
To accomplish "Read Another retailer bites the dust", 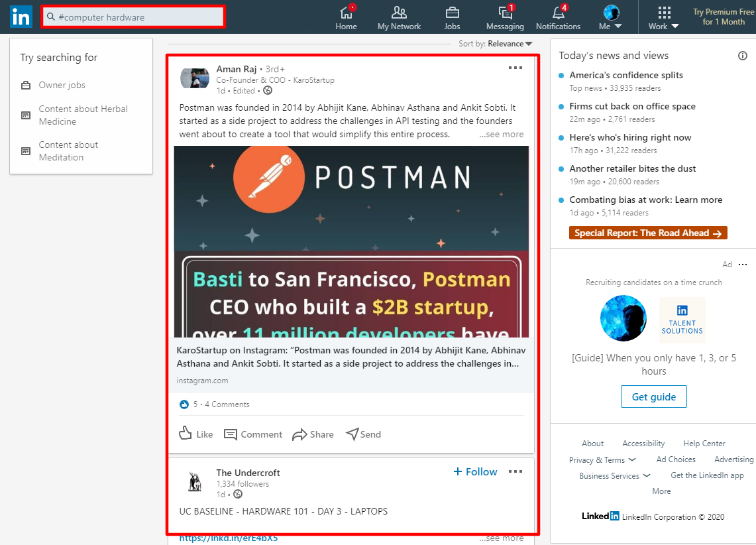I will [x=633, y=168].
